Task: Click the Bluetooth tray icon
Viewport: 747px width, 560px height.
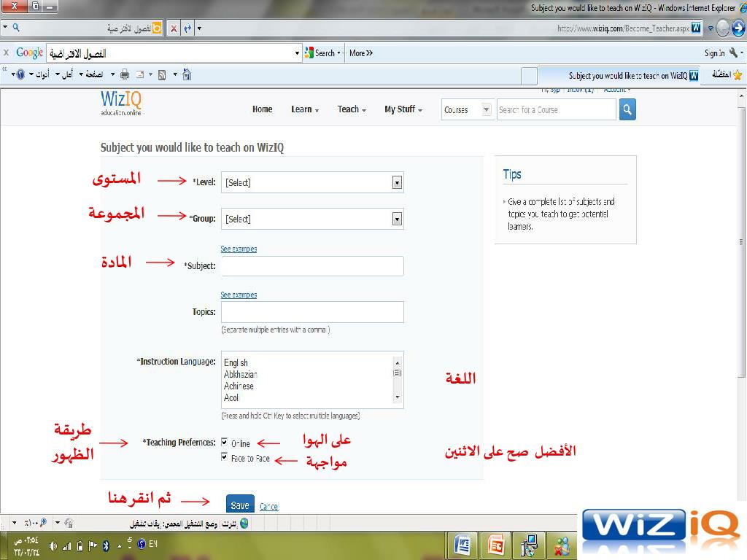Action: (106, 545)
